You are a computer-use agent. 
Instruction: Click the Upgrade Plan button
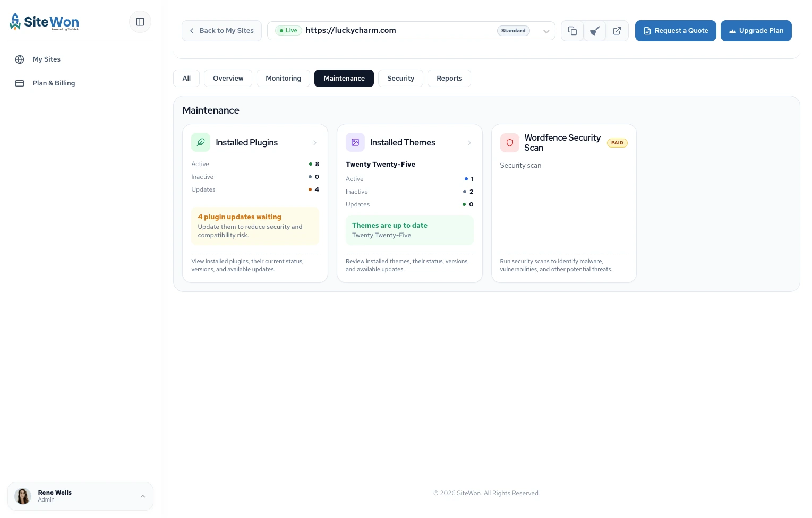point(756,31)
